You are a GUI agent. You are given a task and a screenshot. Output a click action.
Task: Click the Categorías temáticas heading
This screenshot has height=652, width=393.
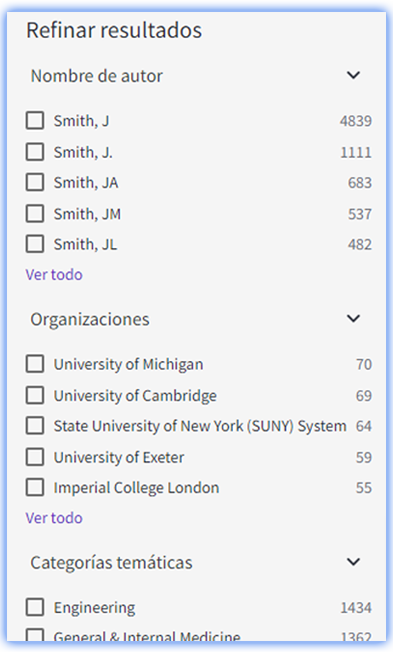(111, 562)
